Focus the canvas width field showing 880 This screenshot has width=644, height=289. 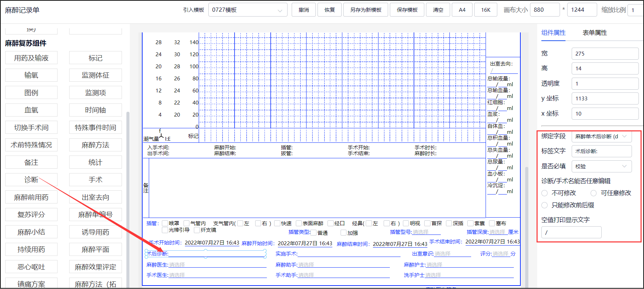coord(545,10)
